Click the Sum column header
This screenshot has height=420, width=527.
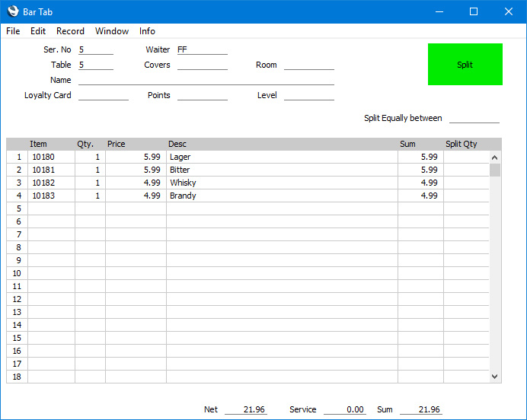pyautogui.click(x=407, y=144)
